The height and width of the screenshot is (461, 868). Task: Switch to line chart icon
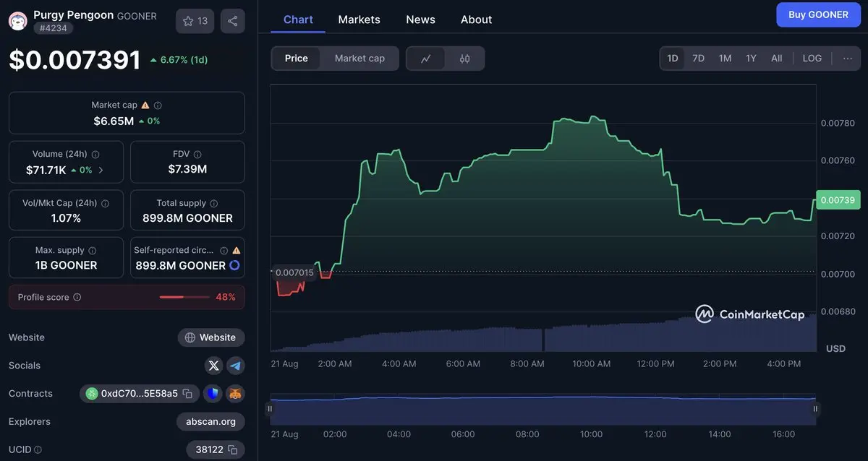426,59
